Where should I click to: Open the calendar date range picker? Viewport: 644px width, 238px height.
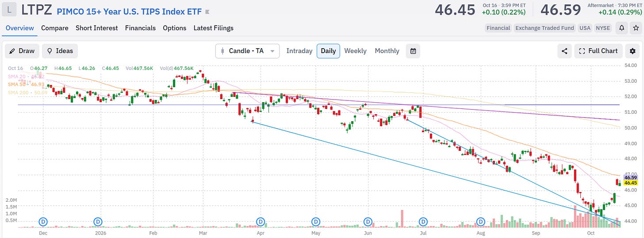tap(413, 51)
